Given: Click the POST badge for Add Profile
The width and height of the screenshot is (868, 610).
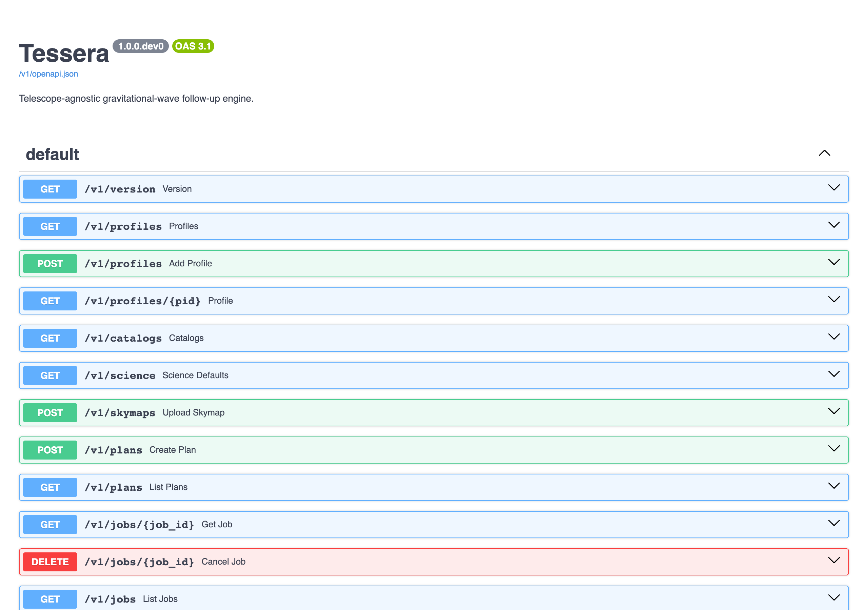Looking at the screenshot, I should click(x=50, y=263).
